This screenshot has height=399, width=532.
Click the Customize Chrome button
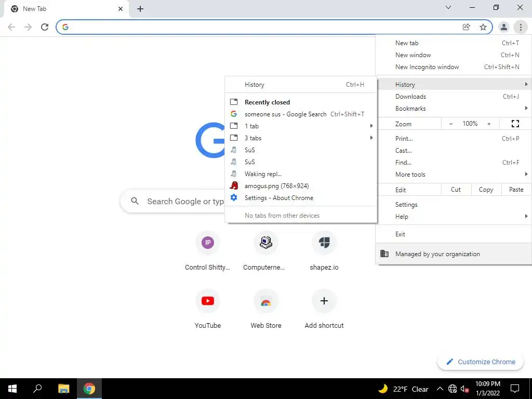(481, 362)
